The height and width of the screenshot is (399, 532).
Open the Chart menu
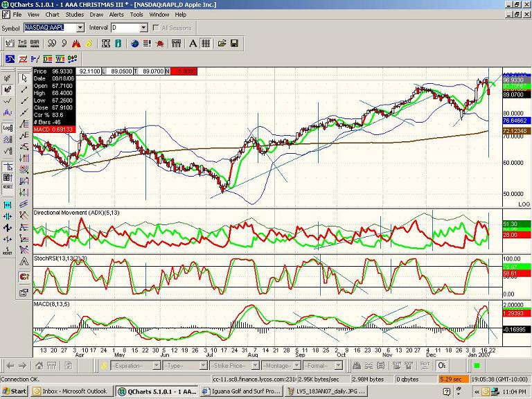[52, 15]
